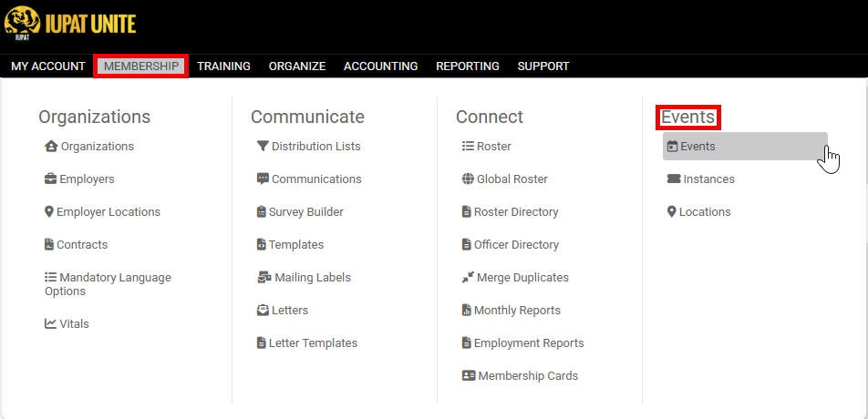Click the IUPAT Unite logo

[x=69, y=24]
